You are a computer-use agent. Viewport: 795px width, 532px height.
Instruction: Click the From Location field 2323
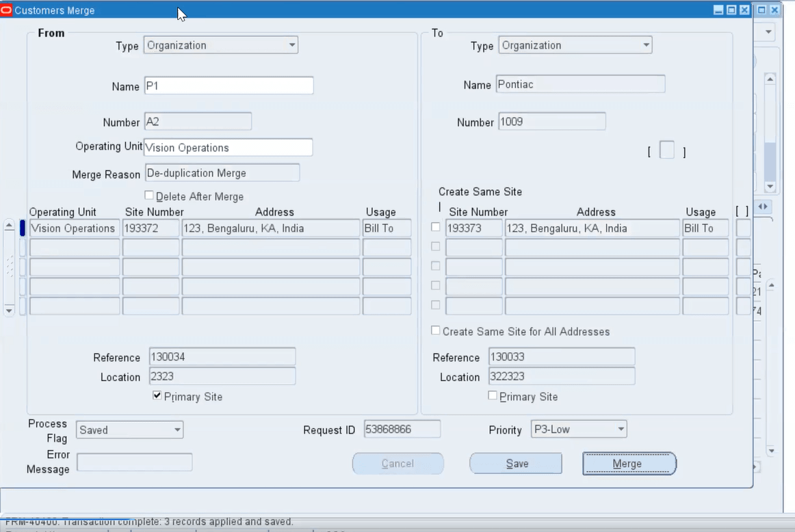[222, 377]
